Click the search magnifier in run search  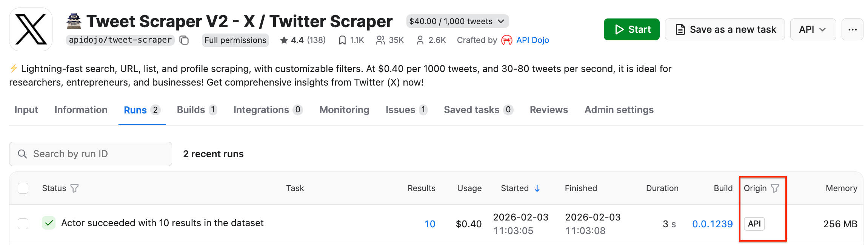coord(22,154)
